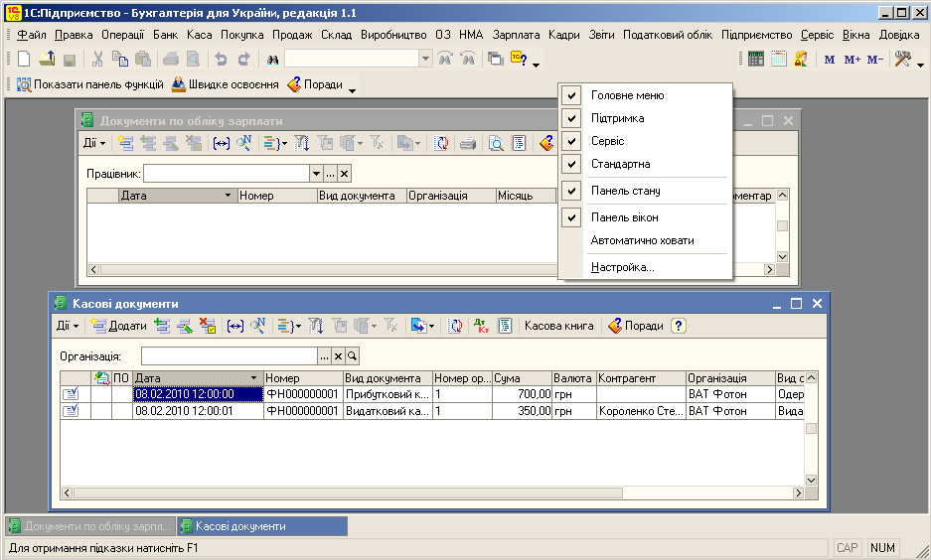Click the windows list icon in main toolbar
931x560 pixels.
(495, 59)
